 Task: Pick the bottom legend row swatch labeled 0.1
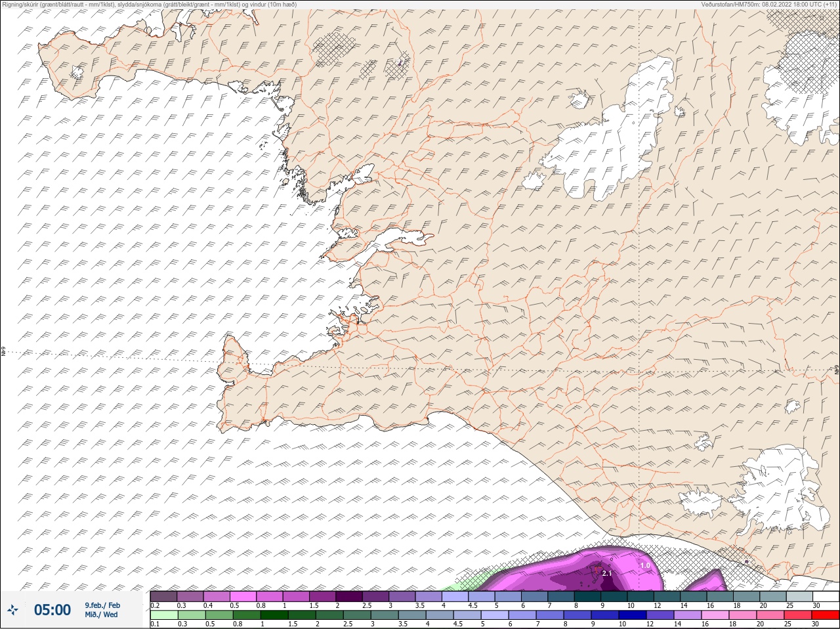coord(164,615)
